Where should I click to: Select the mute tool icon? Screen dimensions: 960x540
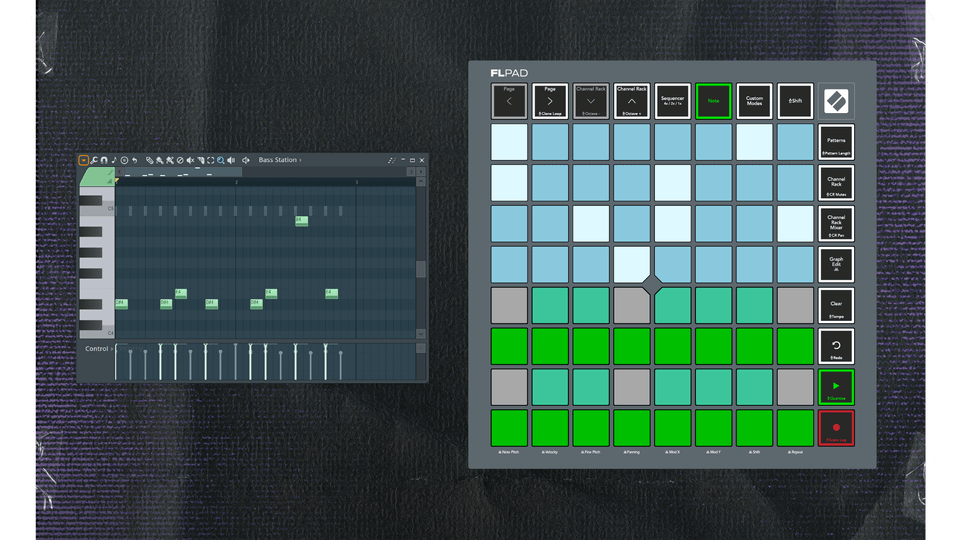click(x=190, y=160)
